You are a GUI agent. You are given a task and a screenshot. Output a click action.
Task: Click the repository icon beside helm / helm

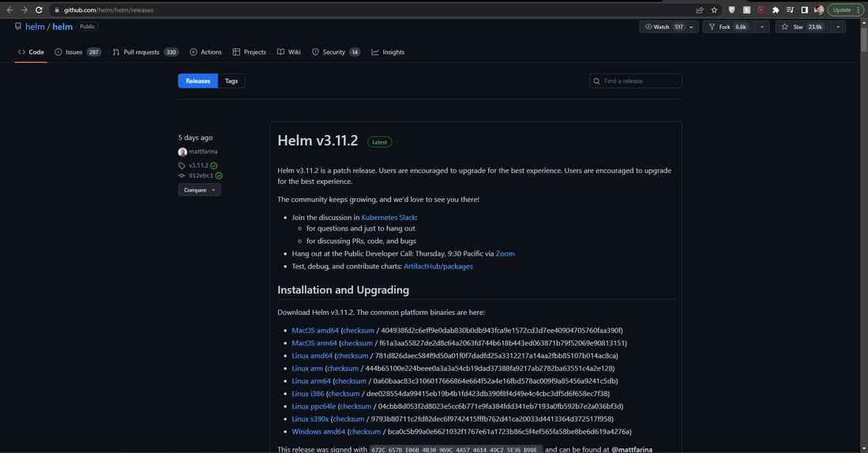click(18, 27)
